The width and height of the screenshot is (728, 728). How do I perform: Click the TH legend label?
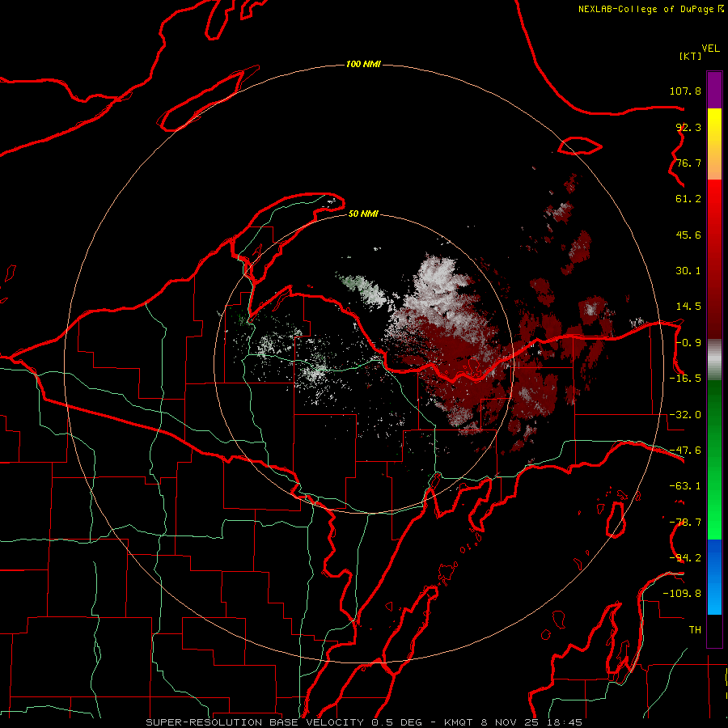695,630
